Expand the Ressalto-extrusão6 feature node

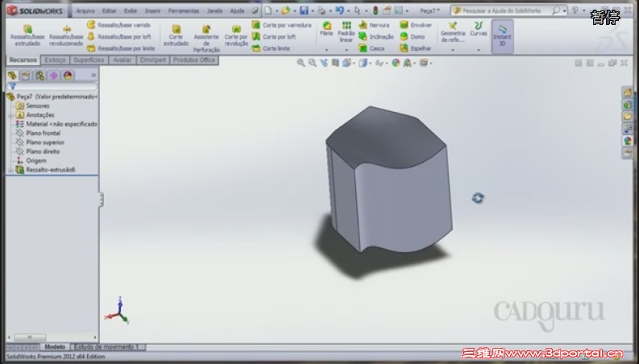(10, 170)
